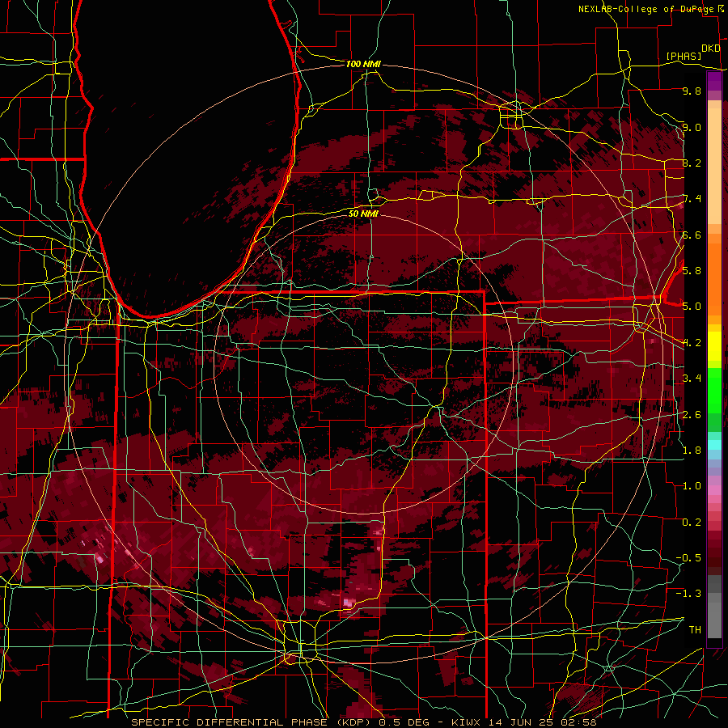Click the 5.8 scale value
This screenshot has height=728, width=728.
tap(692, 271)
